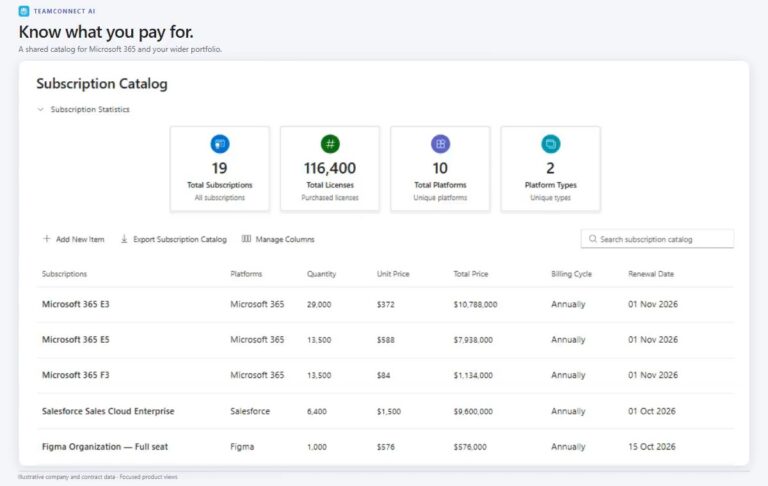Click the 15 Oct 2026 renewal date
The image size is (768, 486).
651,447
